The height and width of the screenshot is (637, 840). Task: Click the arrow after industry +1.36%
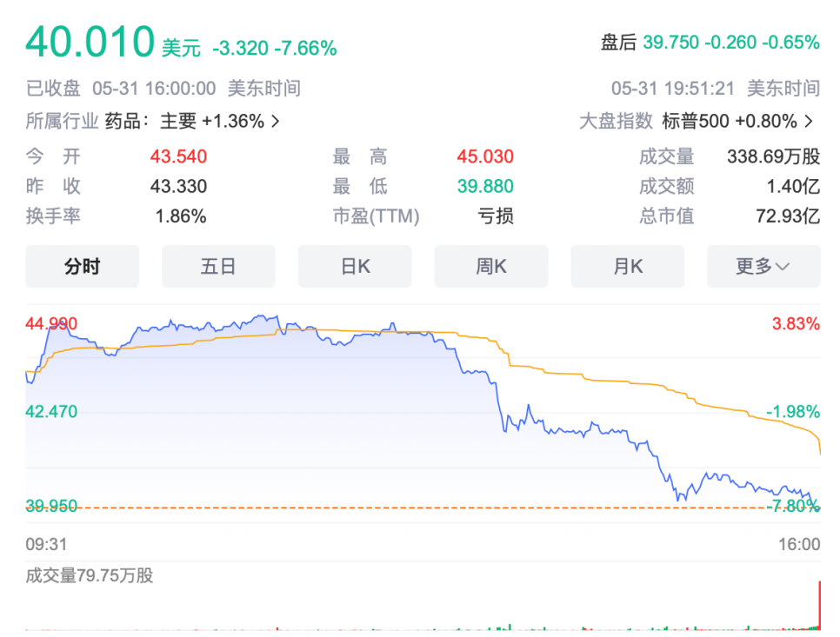click(276, 122)
